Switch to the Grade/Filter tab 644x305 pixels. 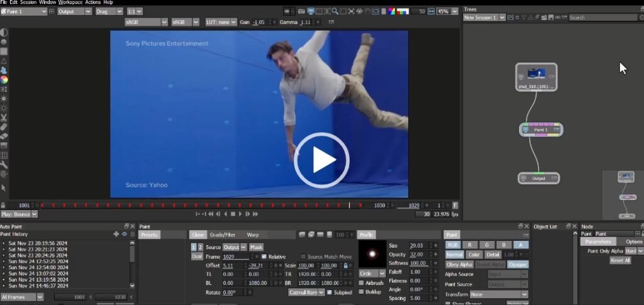coord(223,235)
